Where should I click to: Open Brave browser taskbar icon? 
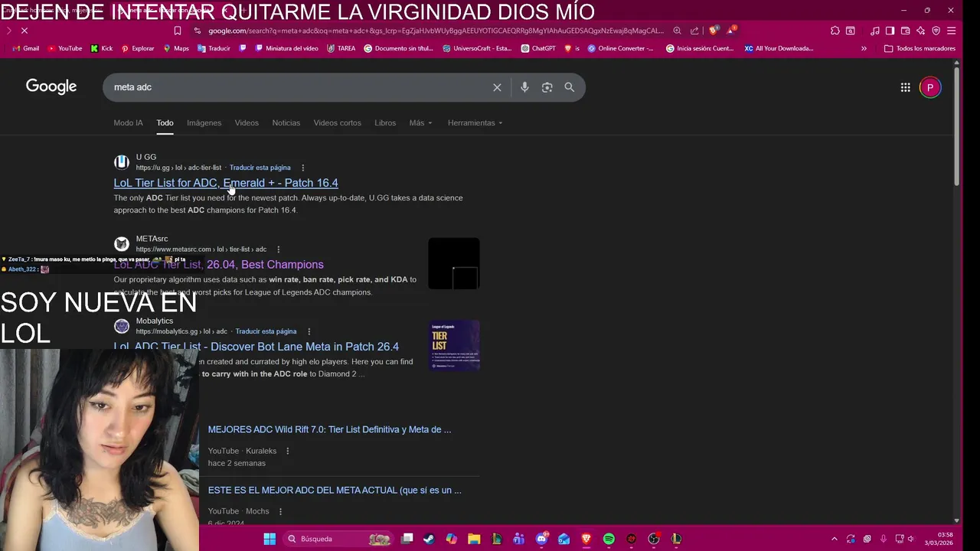click(586, 539)
